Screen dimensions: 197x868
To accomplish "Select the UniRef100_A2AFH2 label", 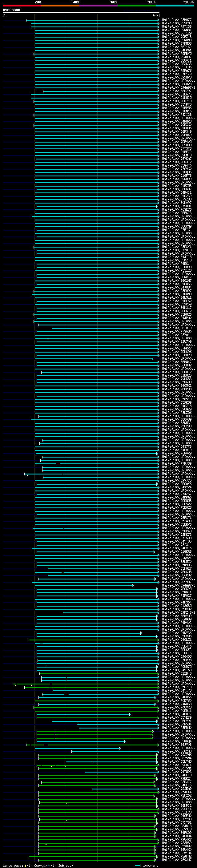I will tap(177, 856).
